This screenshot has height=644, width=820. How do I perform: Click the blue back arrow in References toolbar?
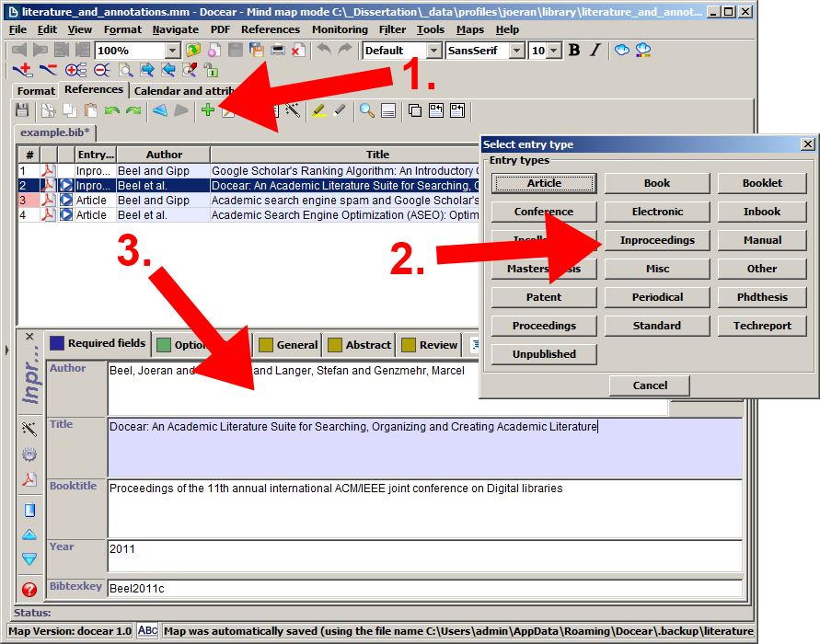point(160,110)
